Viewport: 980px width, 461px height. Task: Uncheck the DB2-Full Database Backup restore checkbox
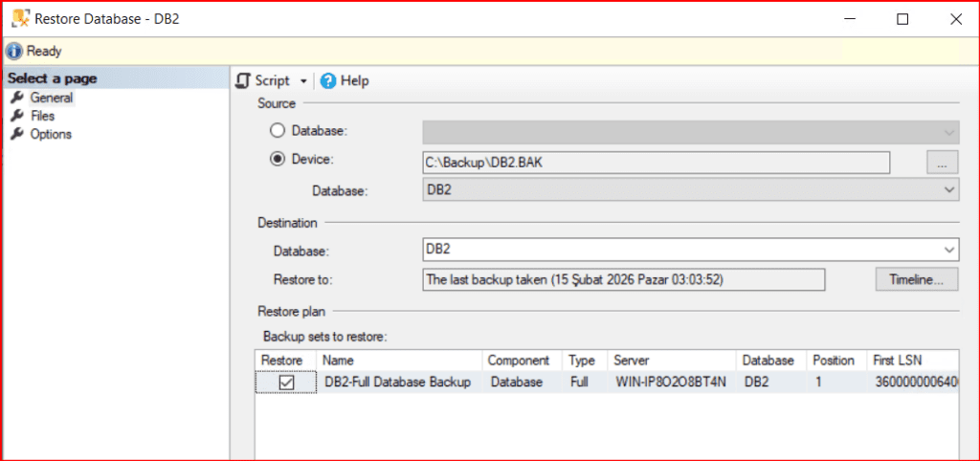click(x=285, y=383)
